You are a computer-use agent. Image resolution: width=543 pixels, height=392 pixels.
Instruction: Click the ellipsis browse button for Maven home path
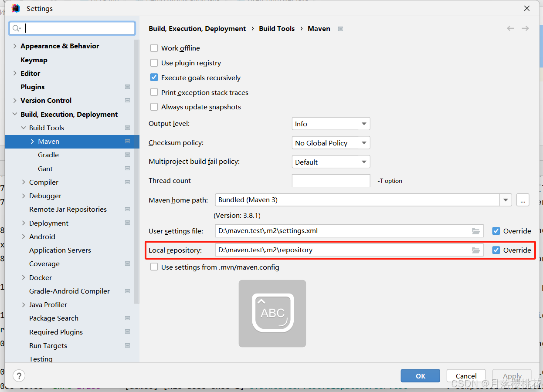pyautogui.click(x=523, y=200)
